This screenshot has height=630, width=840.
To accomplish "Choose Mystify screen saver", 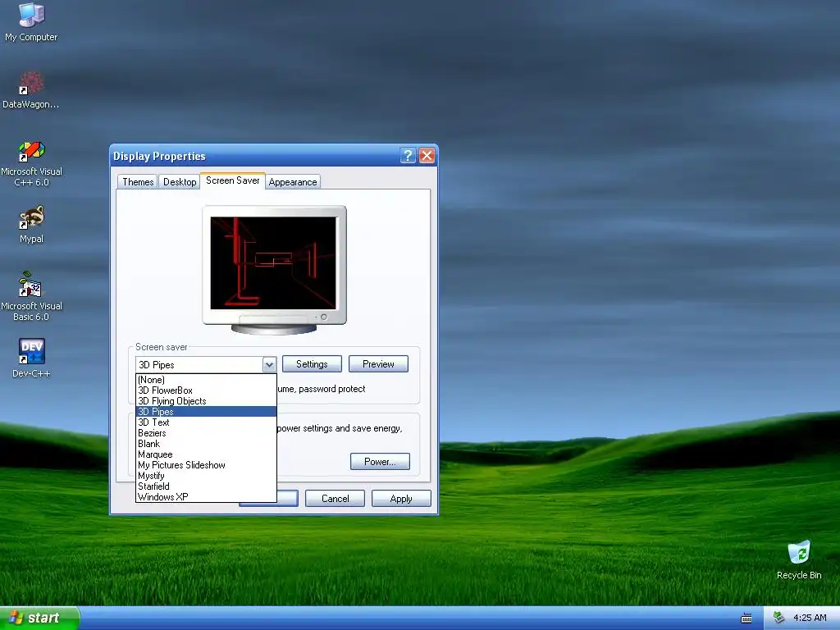I will pyautogui.click(x=206, y=476).
